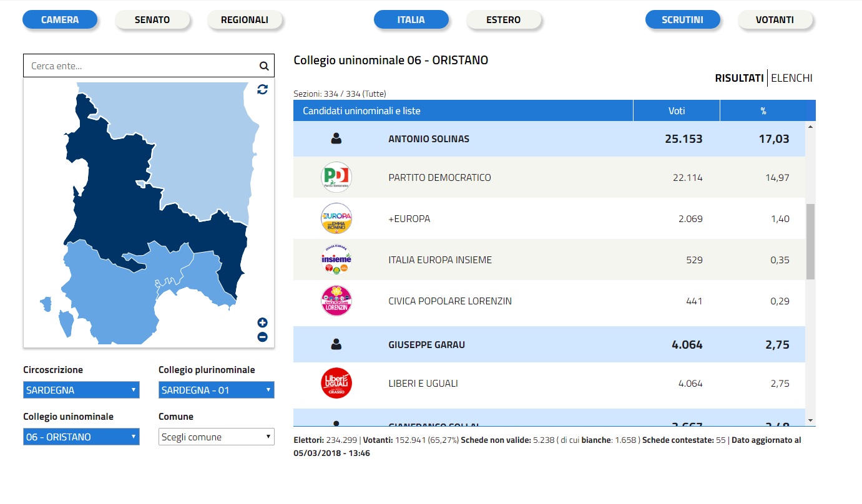The width and height of the screenshot is (862, 504).
Task: Open the Collegio plurinominale dropdown
Action: pos(216,390)
